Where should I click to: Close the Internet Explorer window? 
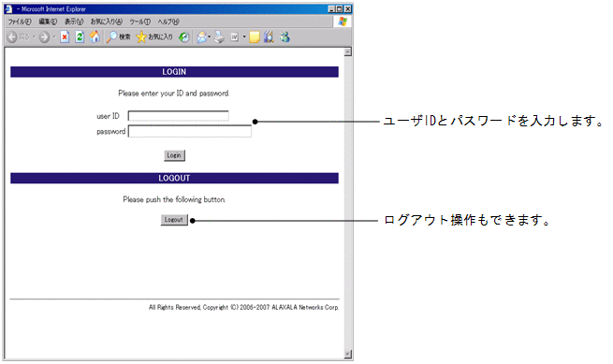(x=347, y=8)
